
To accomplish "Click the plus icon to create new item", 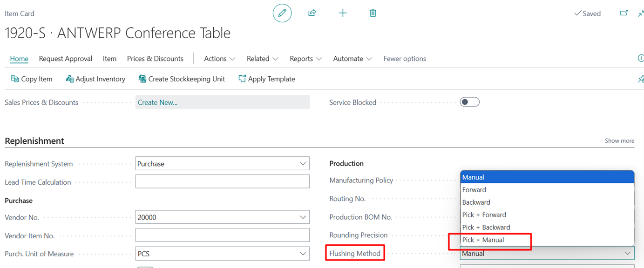I will (343, 13).
